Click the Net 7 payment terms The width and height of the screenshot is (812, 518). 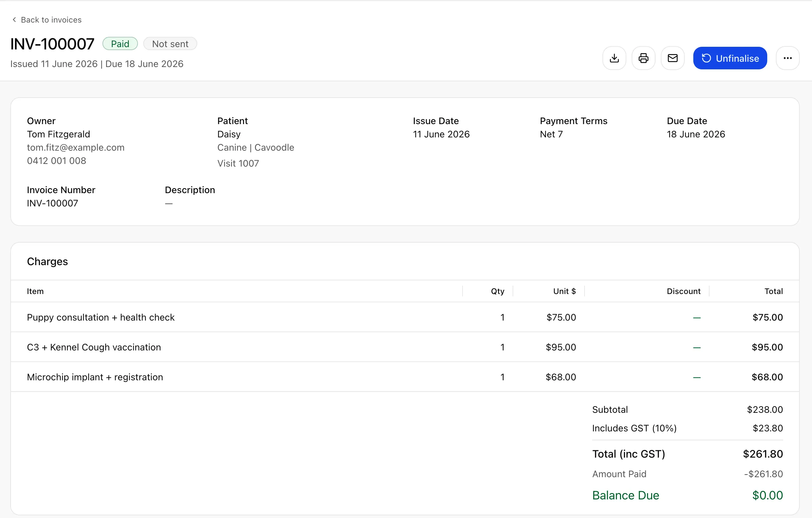[x=551, y=134]
